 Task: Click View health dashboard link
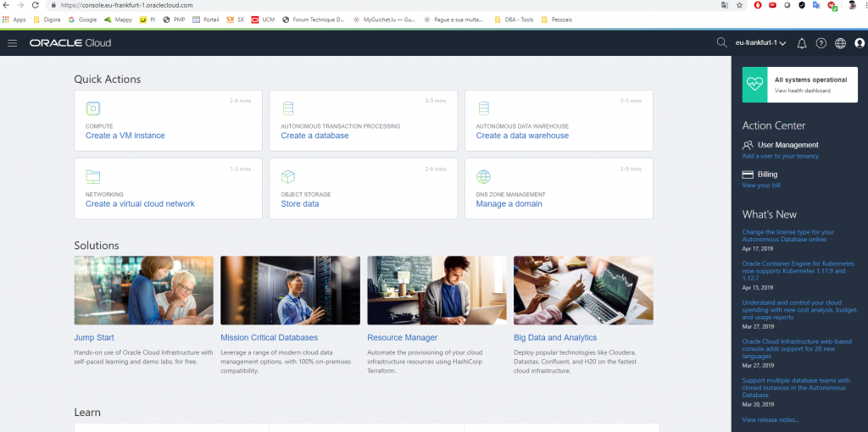tap(802, 91)
